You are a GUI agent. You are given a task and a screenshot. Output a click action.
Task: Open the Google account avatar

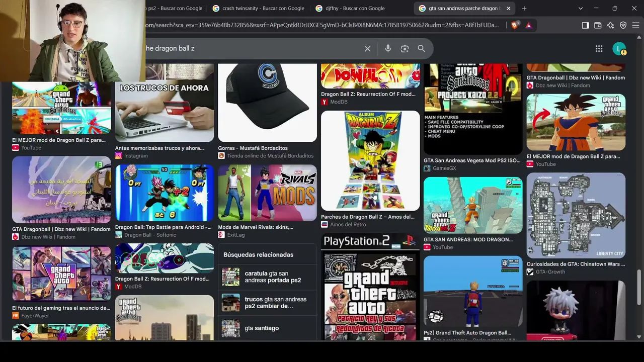click(619, 48)
